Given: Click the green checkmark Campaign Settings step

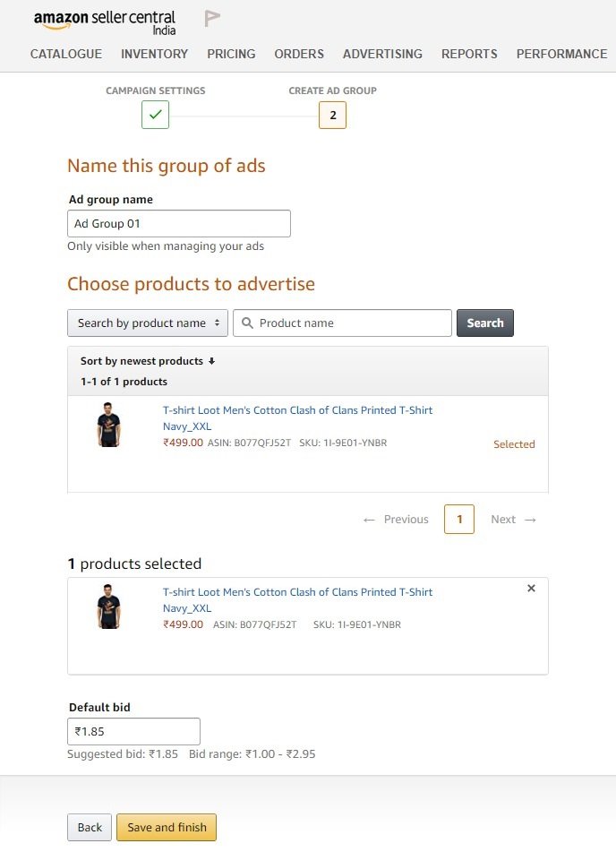Looking at the screenshot, I should tap(156, 115).
